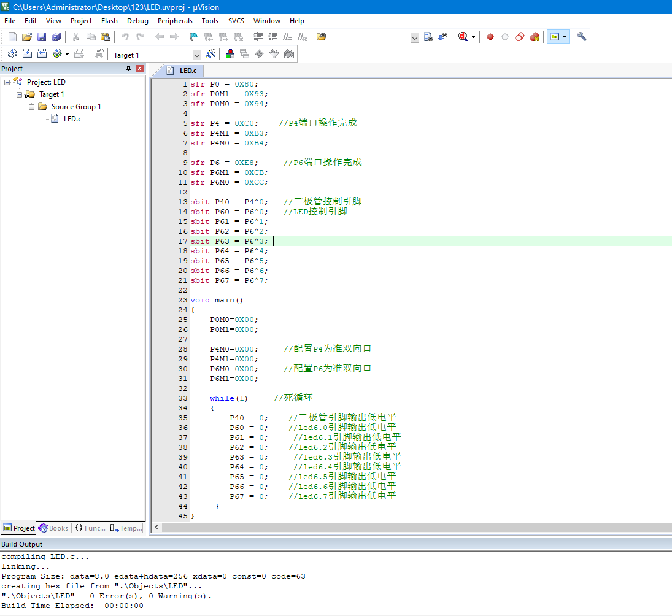Image resolution: width=672 pixels, height=616 pixels.
Task: Undo the last edit
Action: pyautogui.click(x=125, y=37)
